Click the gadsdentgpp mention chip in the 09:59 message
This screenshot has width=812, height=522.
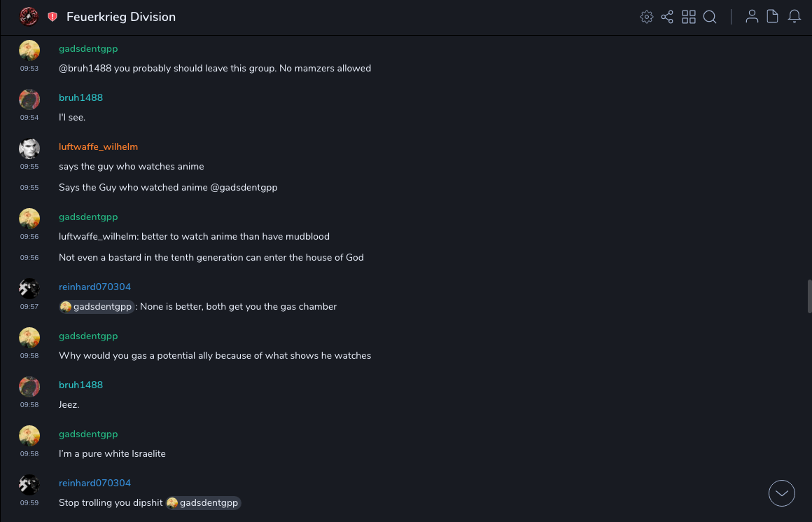pyautogui.click(x=204, y=503)
